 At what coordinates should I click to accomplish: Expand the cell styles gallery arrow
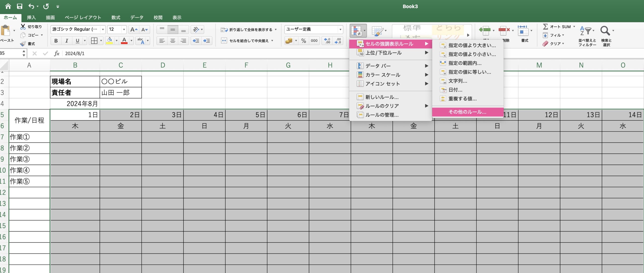pos(468,35)
